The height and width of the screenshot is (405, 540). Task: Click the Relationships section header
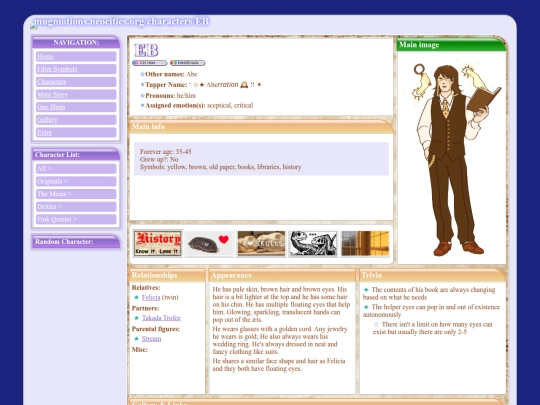tap(167, 275)
